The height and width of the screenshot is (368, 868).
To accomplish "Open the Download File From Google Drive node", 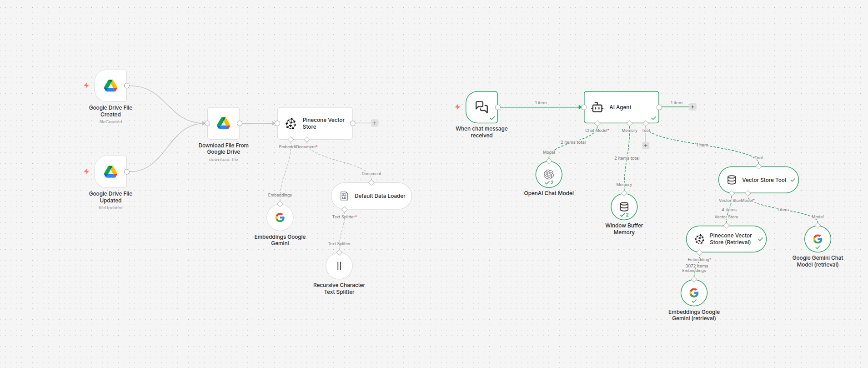I will [x=223, y=123].
